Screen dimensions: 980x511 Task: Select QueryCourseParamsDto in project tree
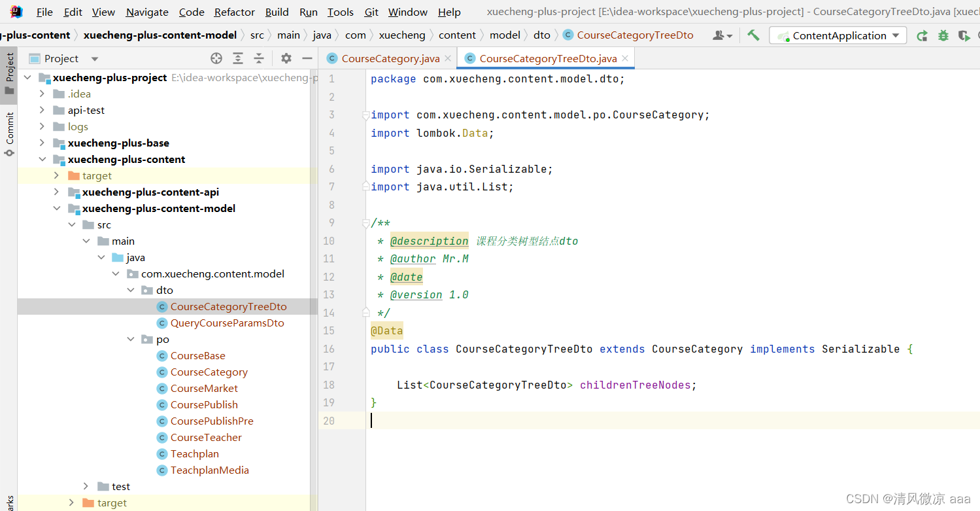click(227, 323)
